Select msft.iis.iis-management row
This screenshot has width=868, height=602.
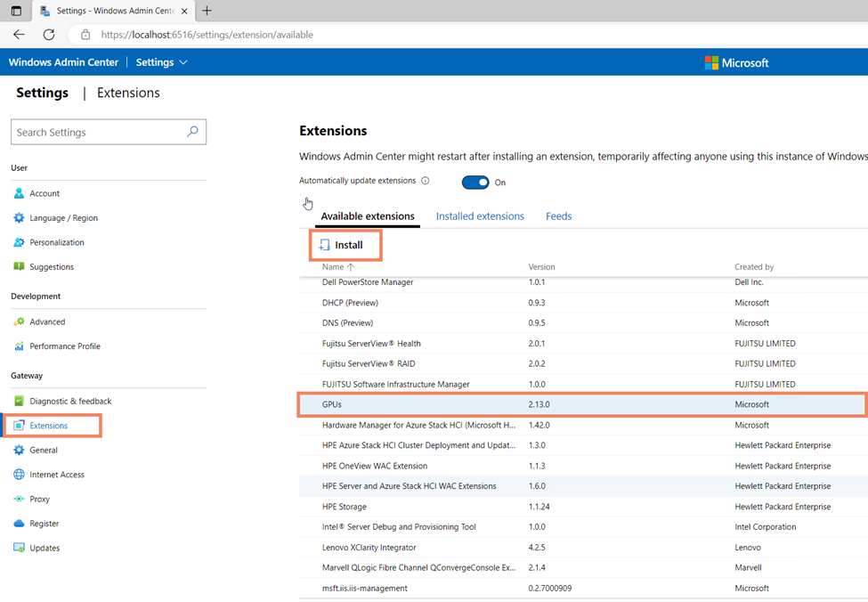point(583,588)
